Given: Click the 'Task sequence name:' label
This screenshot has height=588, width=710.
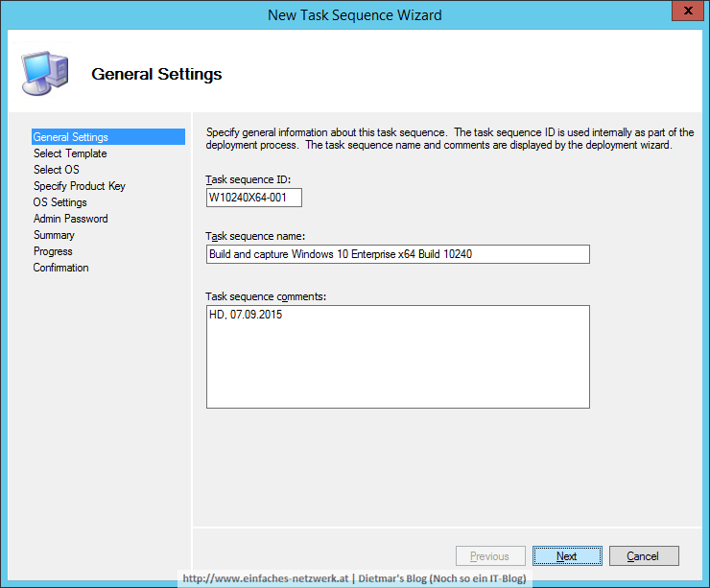Looking at the screenshot, I should point(255,236).
